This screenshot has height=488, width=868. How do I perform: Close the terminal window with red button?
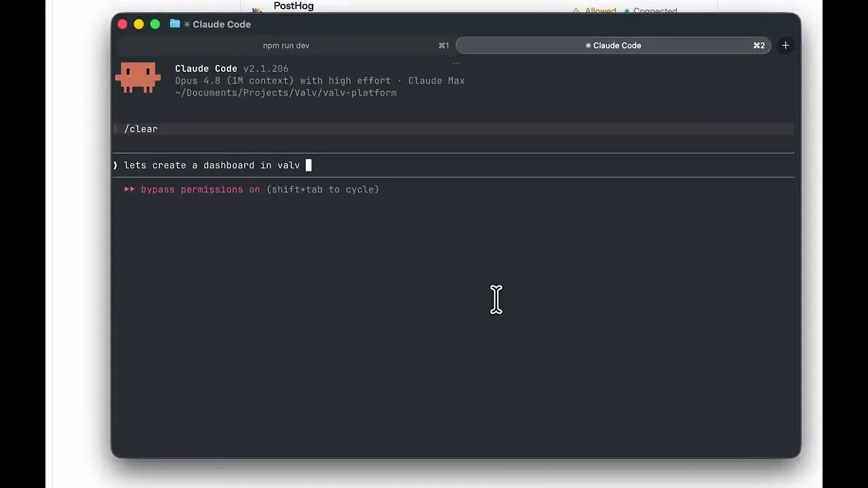coord(122,24)
